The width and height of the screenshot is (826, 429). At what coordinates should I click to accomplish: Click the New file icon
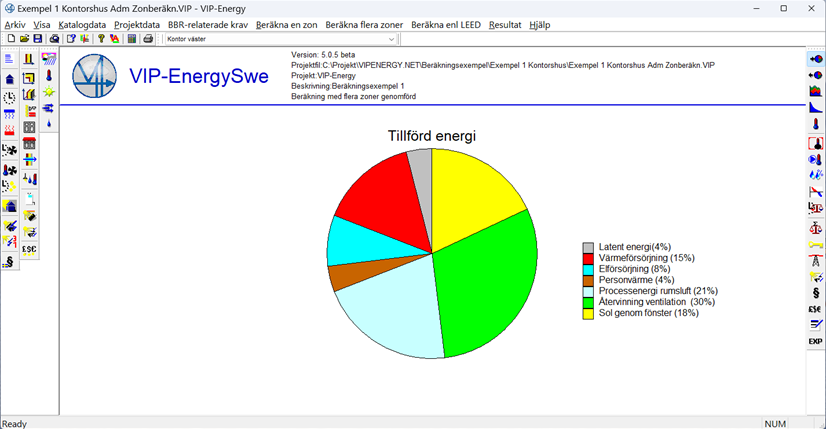pyautogui.click(x=10, y=39)
